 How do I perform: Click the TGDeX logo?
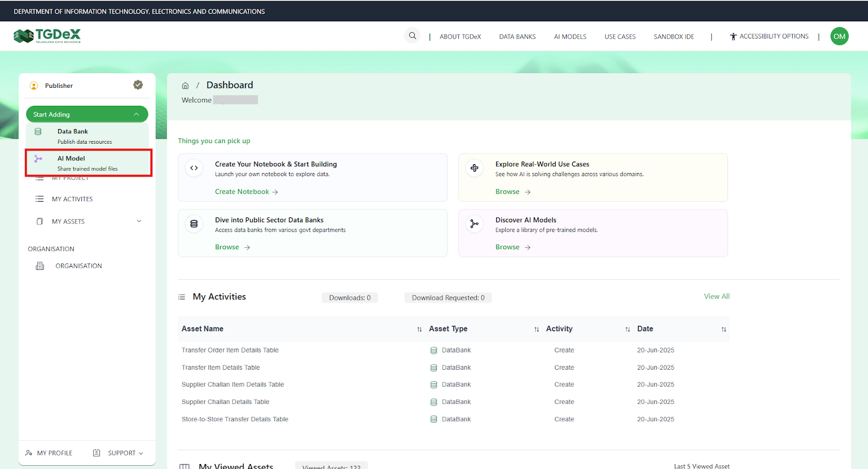click(47, 36)
